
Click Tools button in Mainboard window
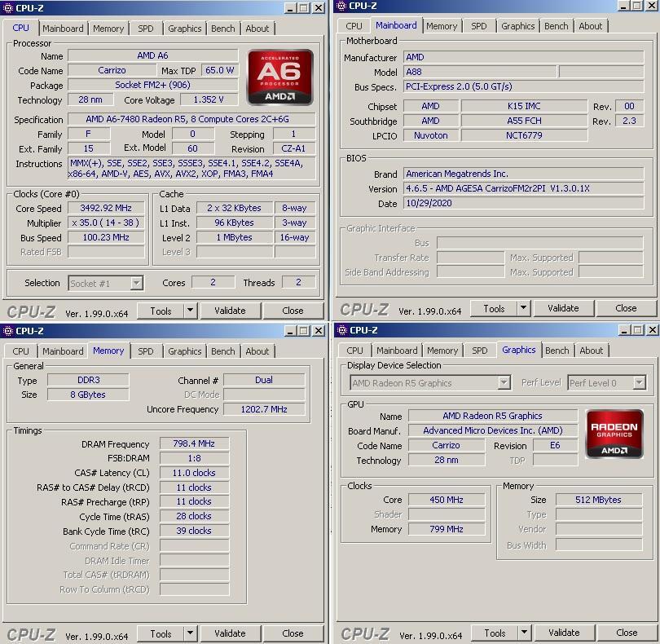494,308
